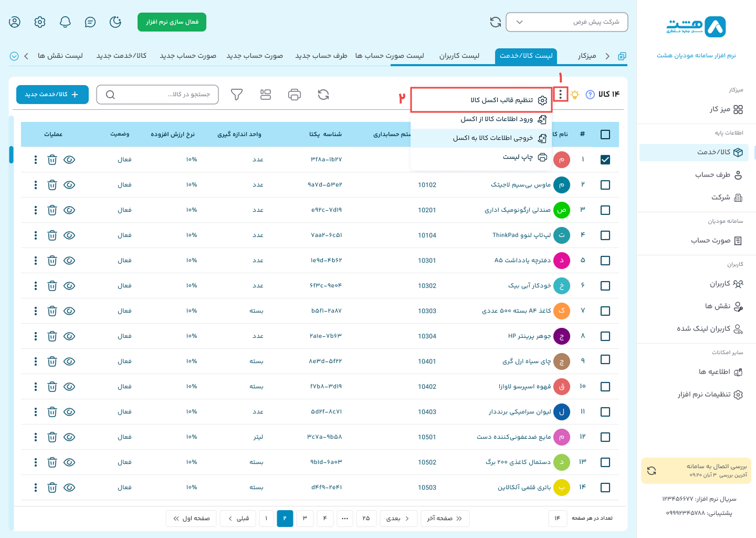
Task: Uncheck the checkbox for row ۱
Action: [605, 160]
